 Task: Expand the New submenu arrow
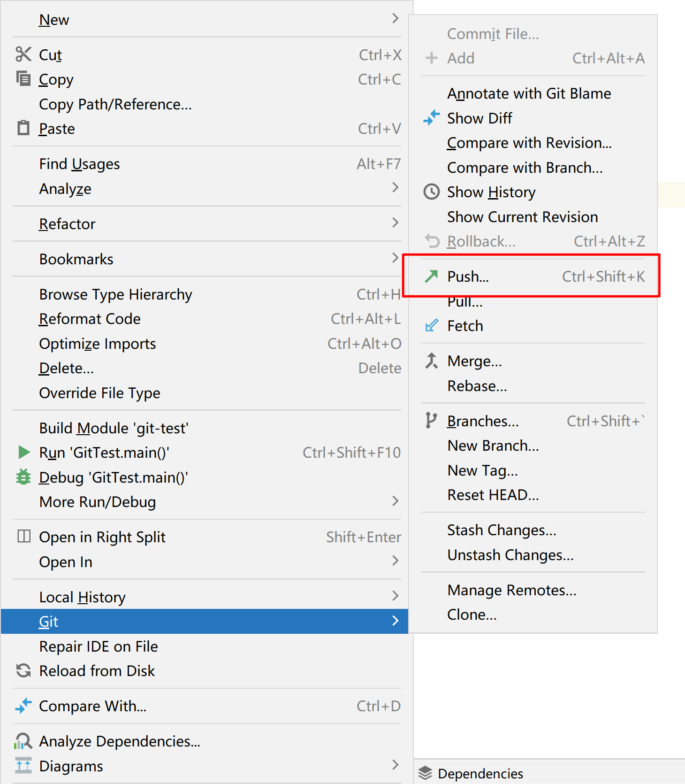[395, 19]
